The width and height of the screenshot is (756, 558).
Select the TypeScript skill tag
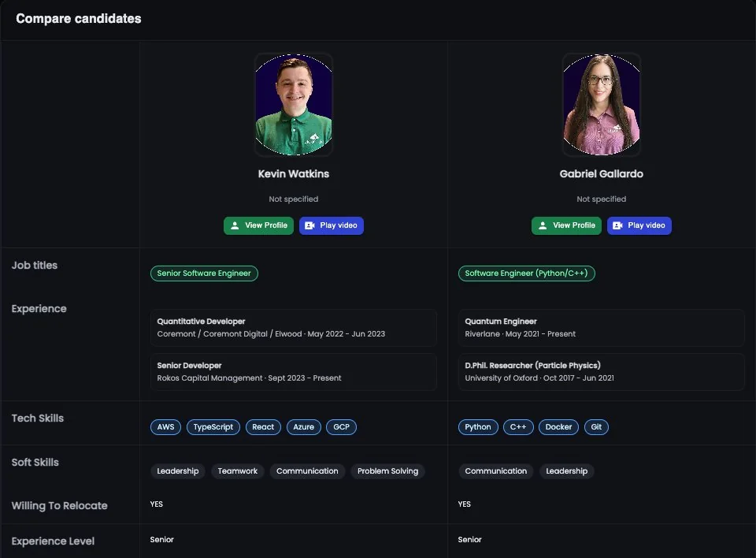click(213, 426)
